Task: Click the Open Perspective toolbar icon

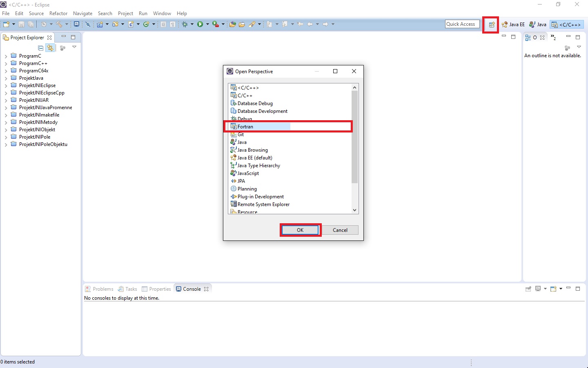Action: (492, 25)
